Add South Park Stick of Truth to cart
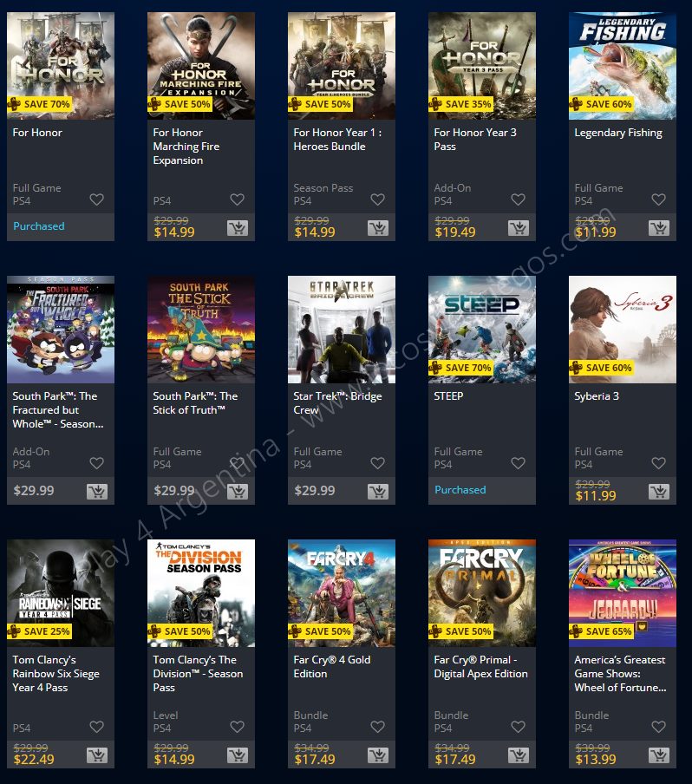 coord(238,492)
